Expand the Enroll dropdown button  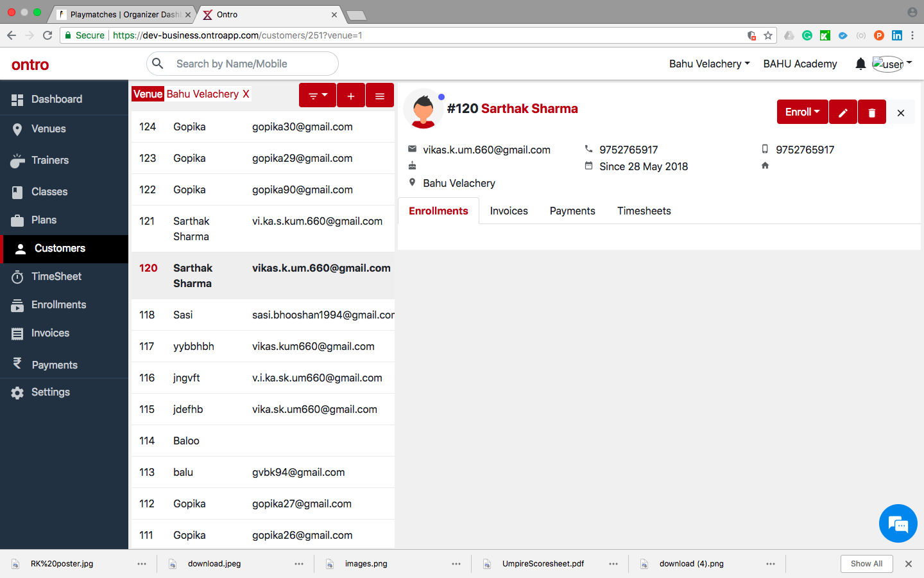802,112
